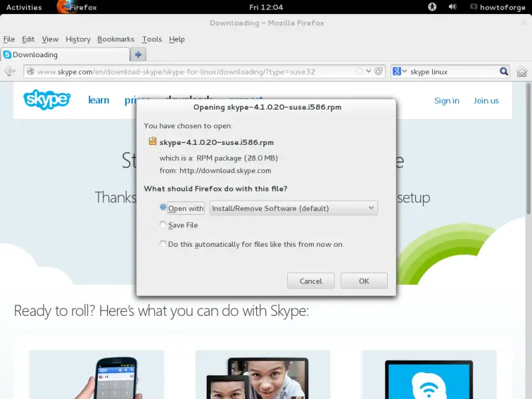The image size is (532, 399).
Task: Open the URL history dropdown arrow
Action: tap(368, 71)
